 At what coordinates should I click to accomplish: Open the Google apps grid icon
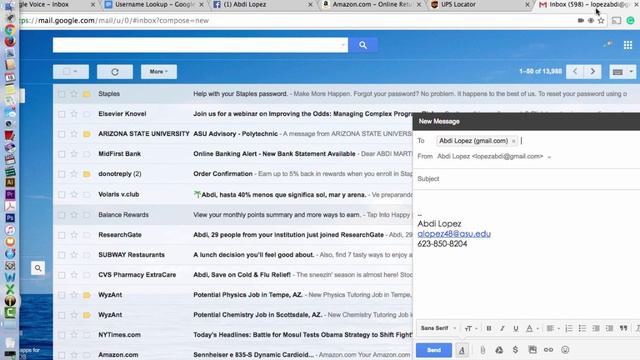coord(628,45)
